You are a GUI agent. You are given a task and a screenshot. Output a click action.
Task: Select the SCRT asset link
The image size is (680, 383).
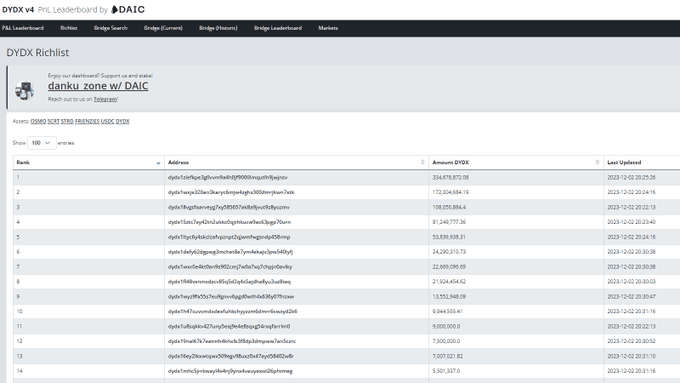[53, 121]
